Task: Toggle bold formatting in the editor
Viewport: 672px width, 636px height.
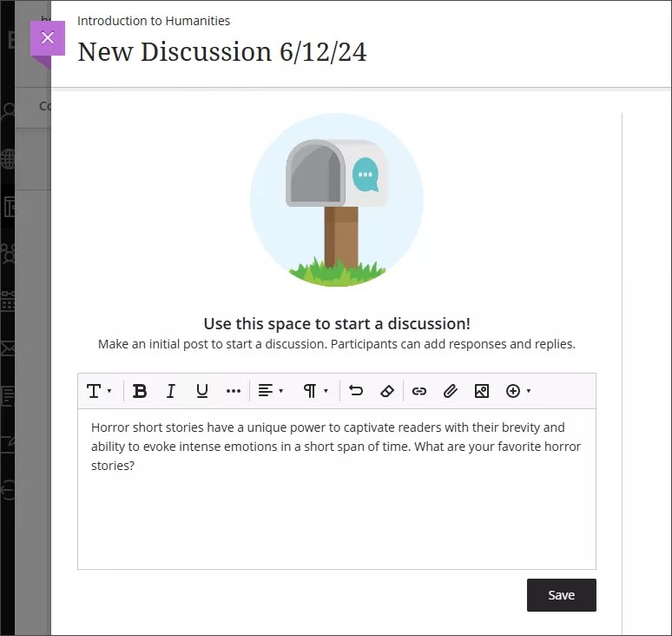Action: 140,391
